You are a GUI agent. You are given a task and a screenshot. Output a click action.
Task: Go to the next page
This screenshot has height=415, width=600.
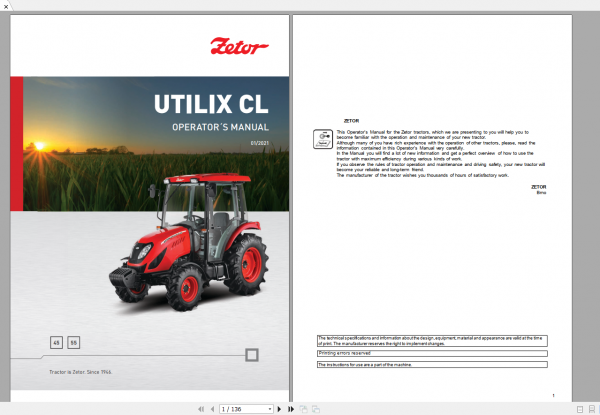(279, 409)
